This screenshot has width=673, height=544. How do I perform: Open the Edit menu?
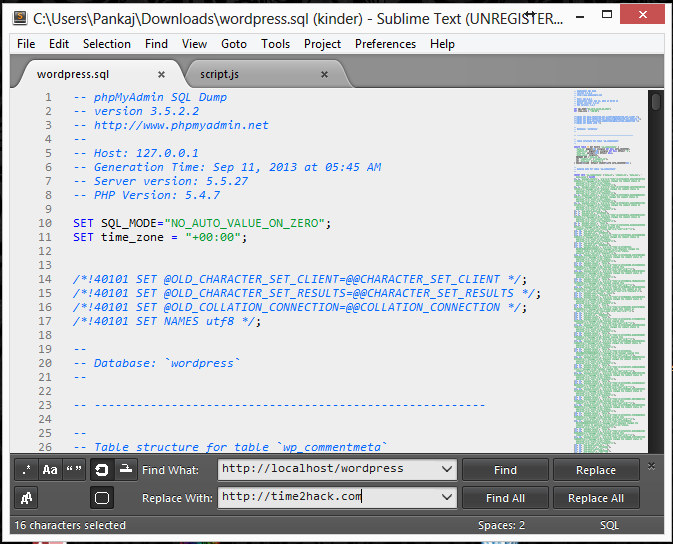point(59,44)
